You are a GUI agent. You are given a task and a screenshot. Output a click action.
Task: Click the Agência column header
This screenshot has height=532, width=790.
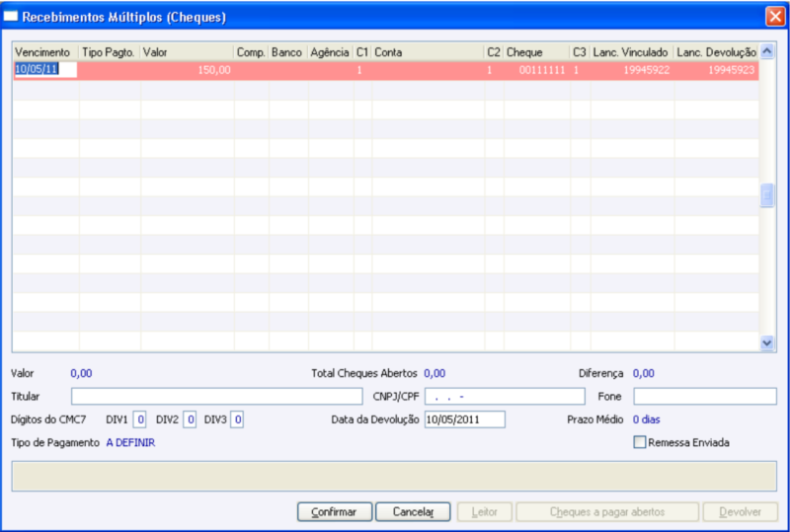click(x=331, y=52)
